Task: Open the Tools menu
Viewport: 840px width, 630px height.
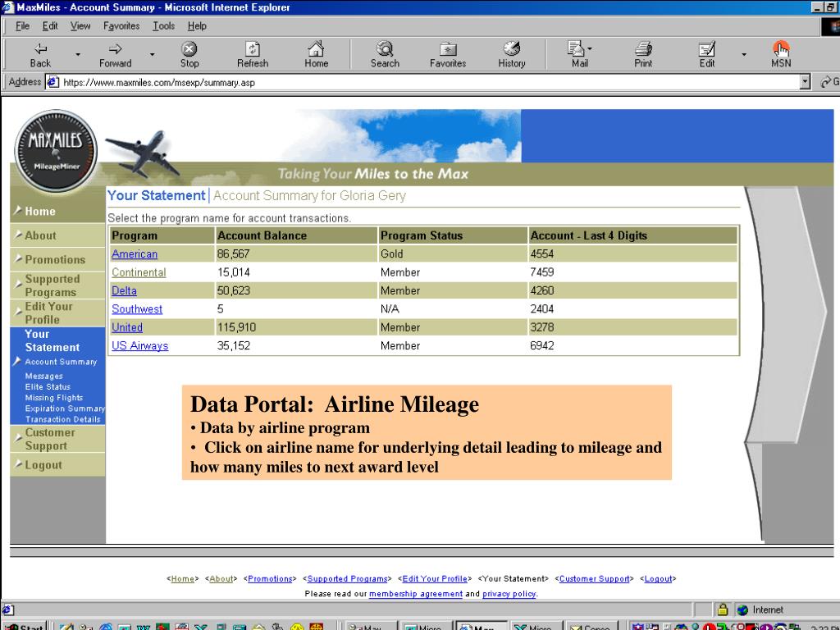Action: pos(163,25)
